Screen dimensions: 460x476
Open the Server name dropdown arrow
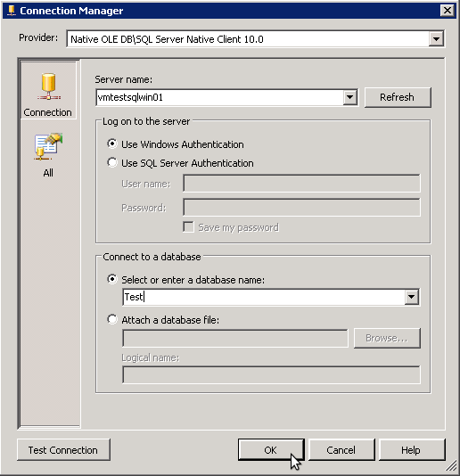coord(349,97)
